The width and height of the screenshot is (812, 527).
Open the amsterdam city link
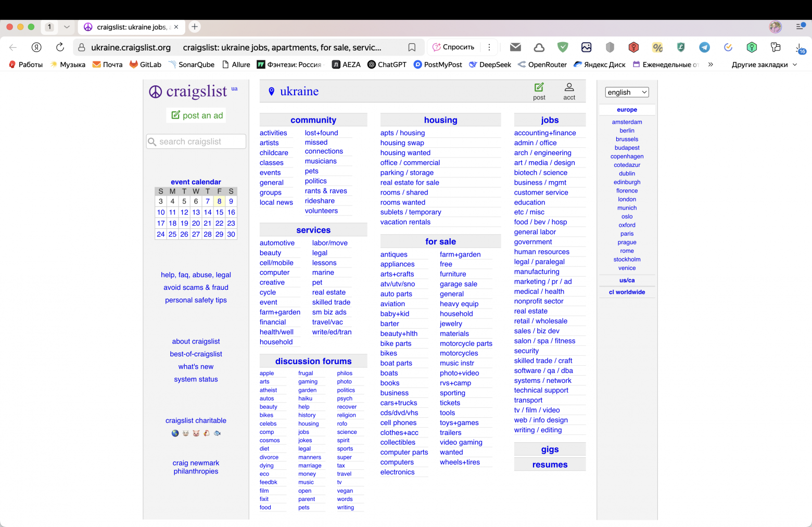(627, 122)
